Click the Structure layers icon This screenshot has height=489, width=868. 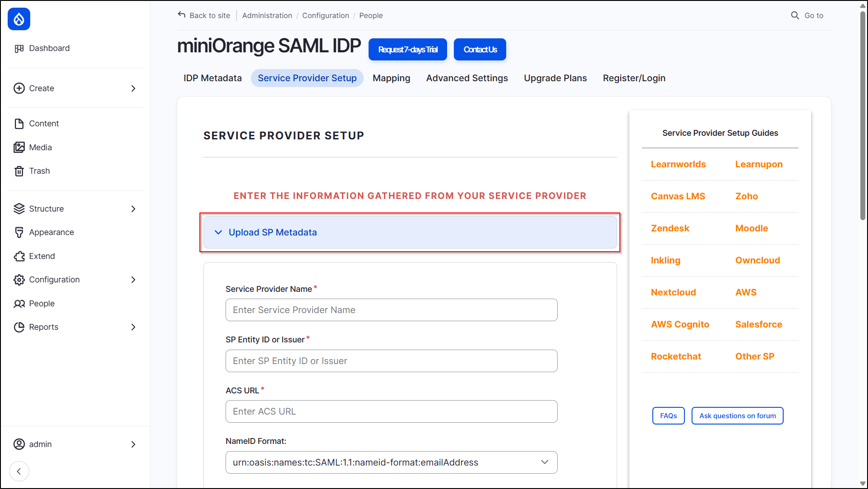[x=19, y=208]
